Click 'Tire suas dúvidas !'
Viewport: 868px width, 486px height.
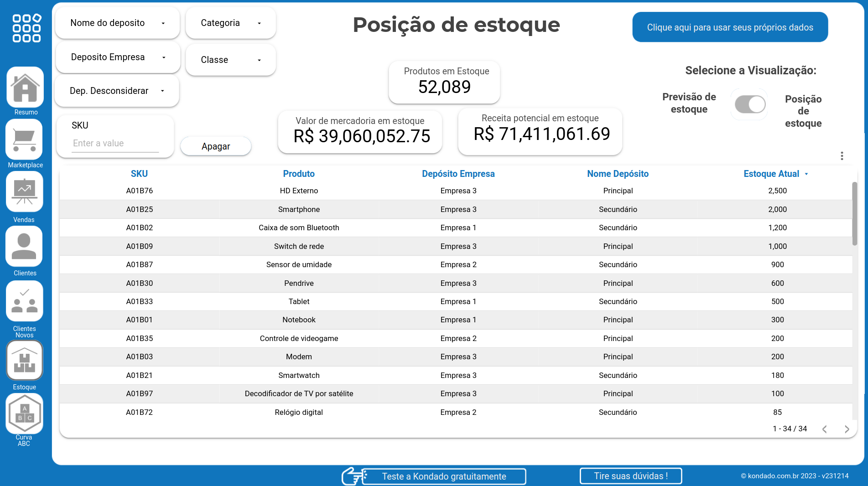(x=630, y=476)
